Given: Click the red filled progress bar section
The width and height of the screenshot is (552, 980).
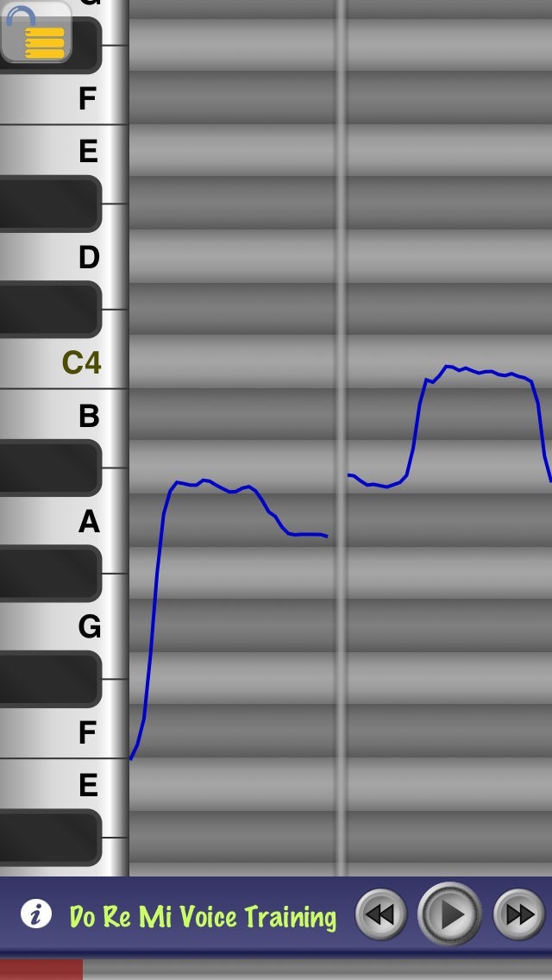Looking at the screenshot, I should click(41, 970).
